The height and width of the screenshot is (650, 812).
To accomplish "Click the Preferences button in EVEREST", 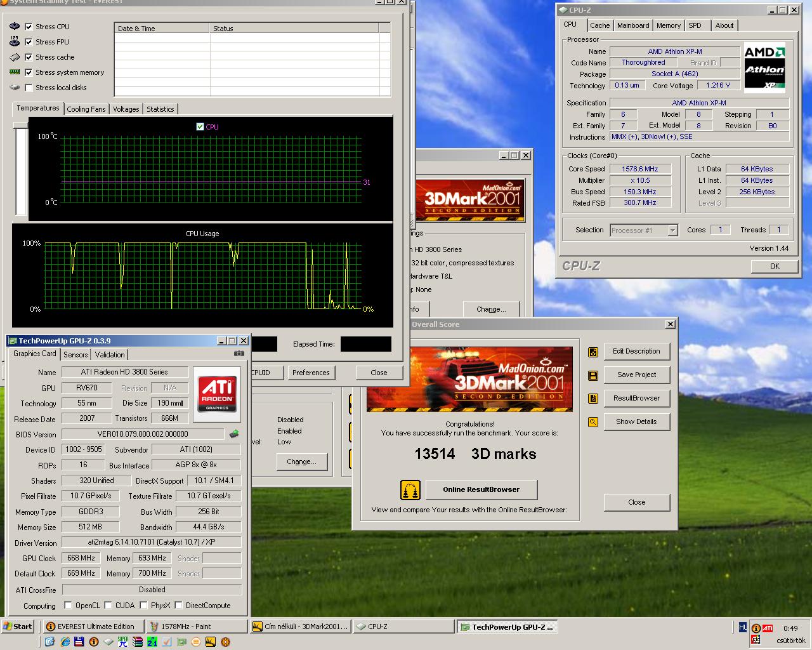I will [311, 373].
